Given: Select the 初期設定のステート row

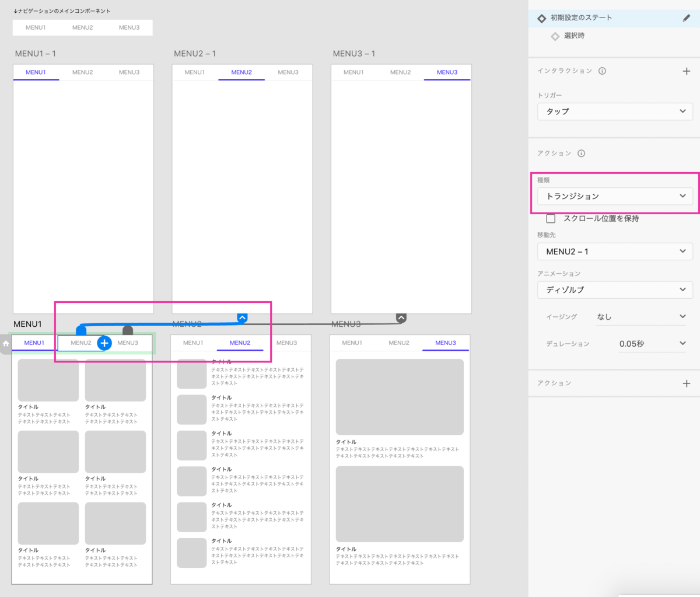Looking at the screenshot, I should point(614,18).
